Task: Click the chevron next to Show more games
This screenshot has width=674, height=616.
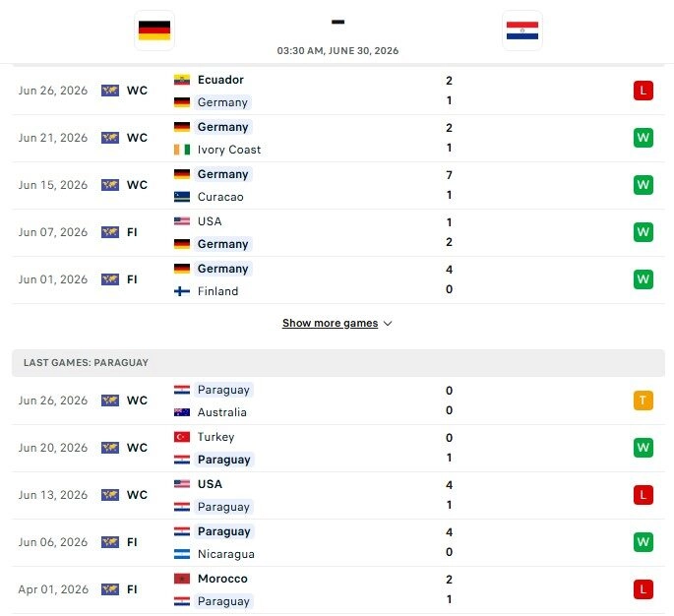Action: click(x=388, y=324)
